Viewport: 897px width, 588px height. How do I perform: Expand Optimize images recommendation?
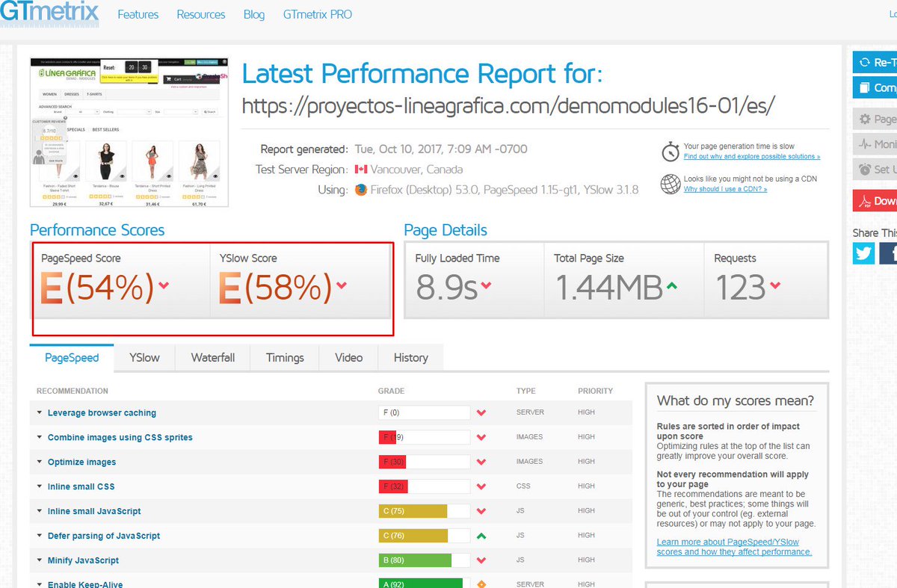[x=81, y=462]
